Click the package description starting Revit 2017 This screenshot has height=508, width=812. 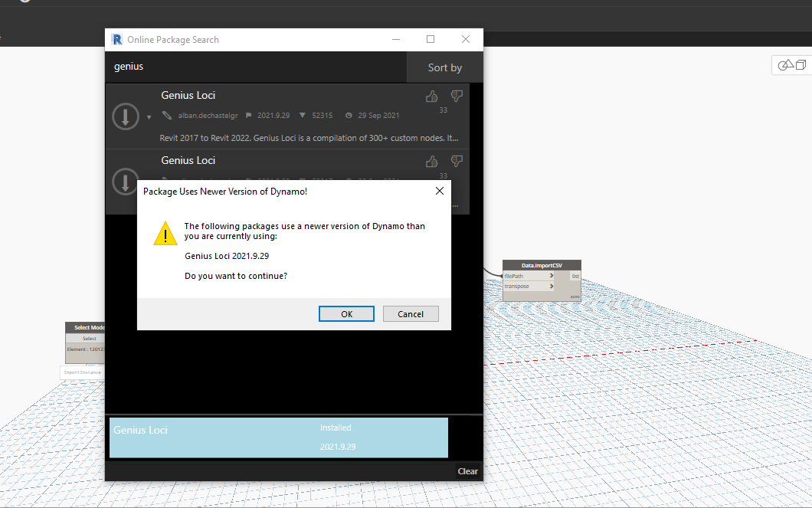tap(309, 138)
